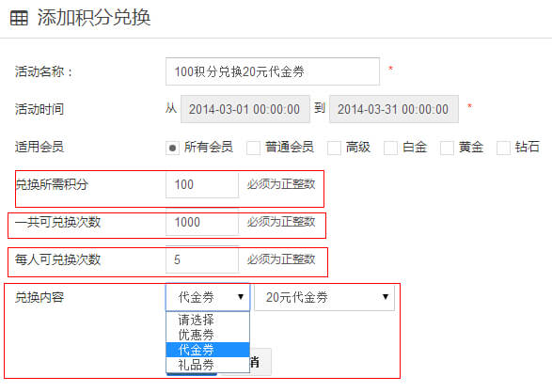
Task: Expand the 20元代金券 dropdown
Action: click(324, 297)
